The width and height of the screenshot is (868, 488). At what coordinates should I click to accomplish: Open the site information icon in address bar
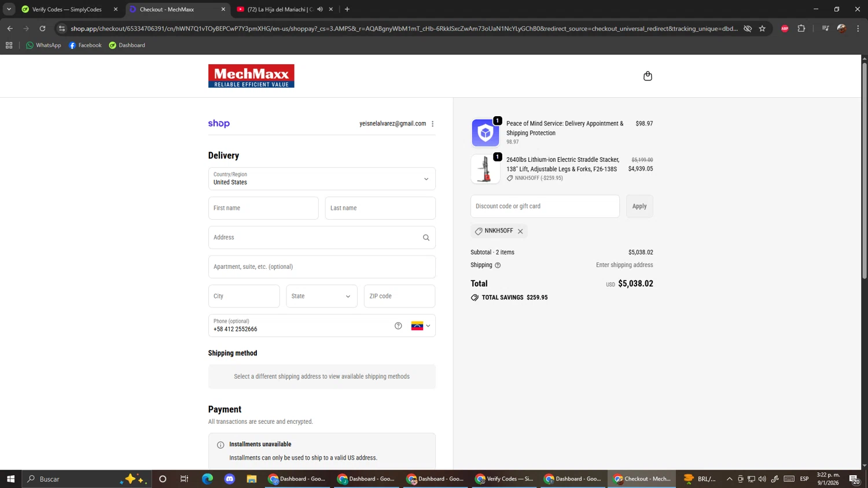click(x=62, y=28)
